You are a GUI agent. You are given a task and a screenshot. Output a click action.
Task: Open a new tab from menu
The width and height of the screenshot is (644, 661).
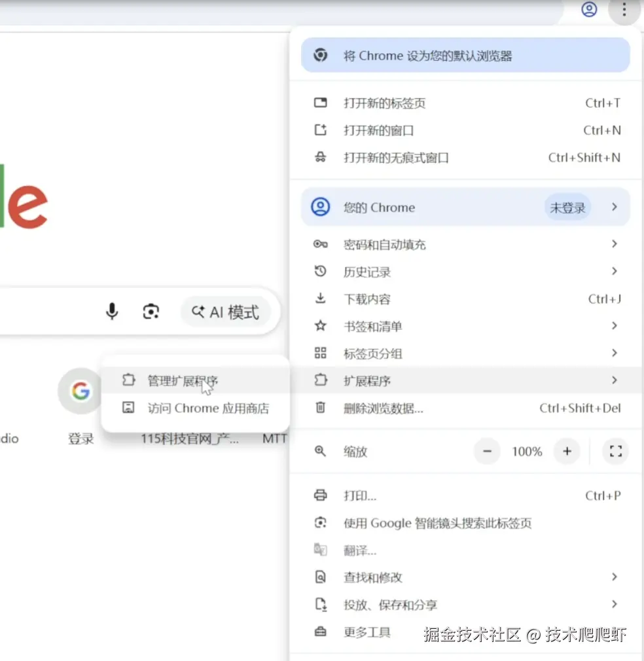465,103
